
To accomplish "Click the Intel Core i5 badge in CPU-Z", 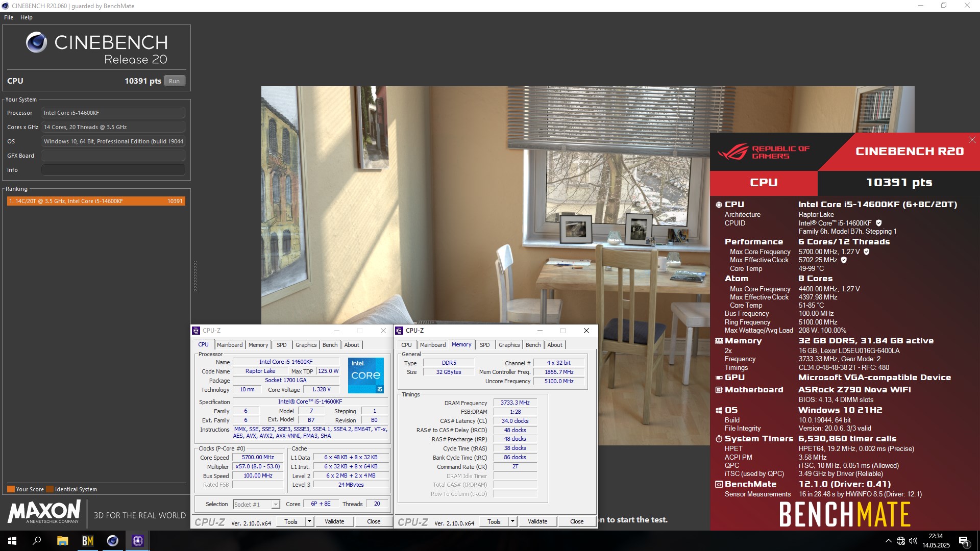I will (366, 375).
